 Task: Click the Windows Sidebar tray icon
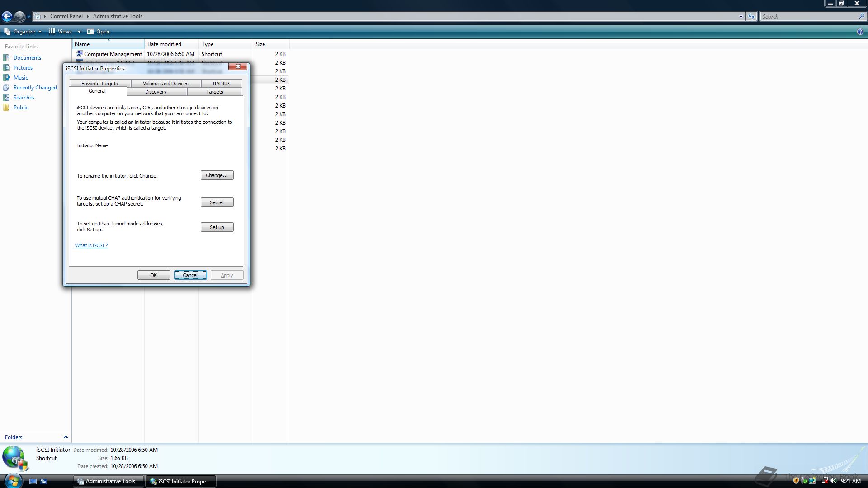pos(812,481)
